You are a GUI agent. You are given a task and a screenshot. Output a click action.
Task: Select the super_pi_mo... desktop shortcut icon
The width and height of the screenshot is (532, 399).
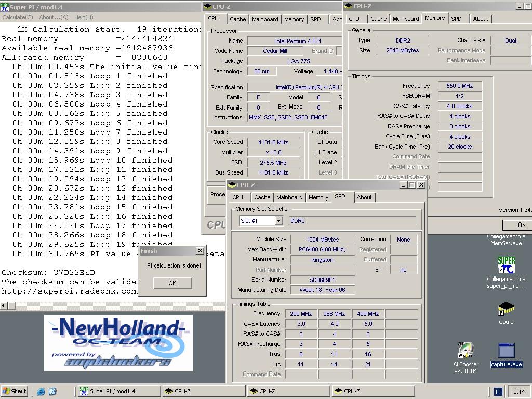(x=506, y=265)
